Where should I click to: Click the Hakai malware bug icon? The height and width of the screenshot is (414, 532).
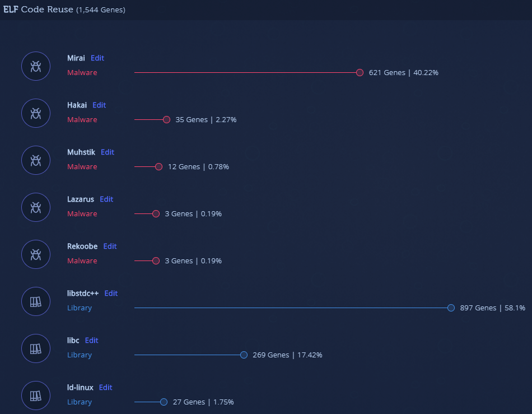[x=35, y=113]
